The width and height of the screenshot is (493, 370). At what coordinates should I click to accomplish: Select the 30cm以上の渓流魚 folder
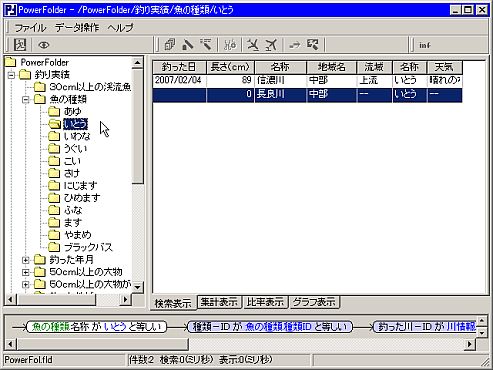[90, 87]
